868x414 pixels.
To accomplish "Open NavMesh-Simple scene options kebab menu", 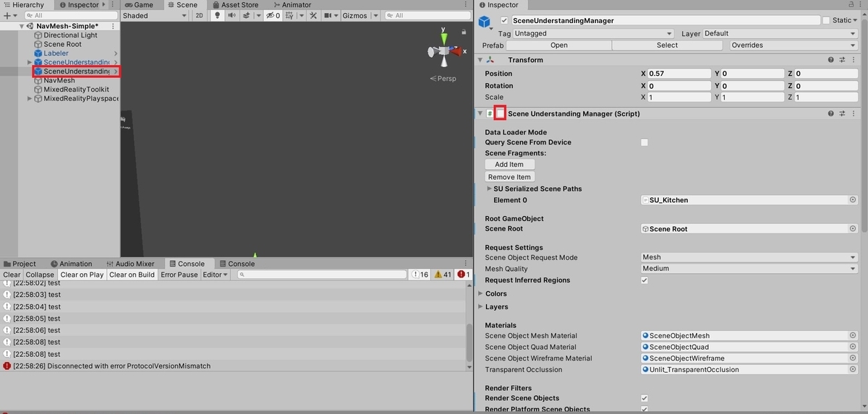I will (x=113, y=25).
